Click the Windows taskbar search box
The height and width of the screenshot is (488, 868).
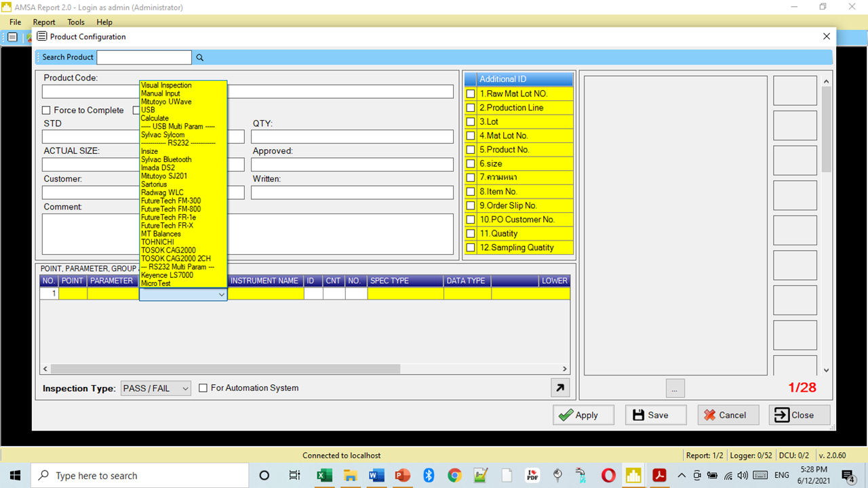139,475
